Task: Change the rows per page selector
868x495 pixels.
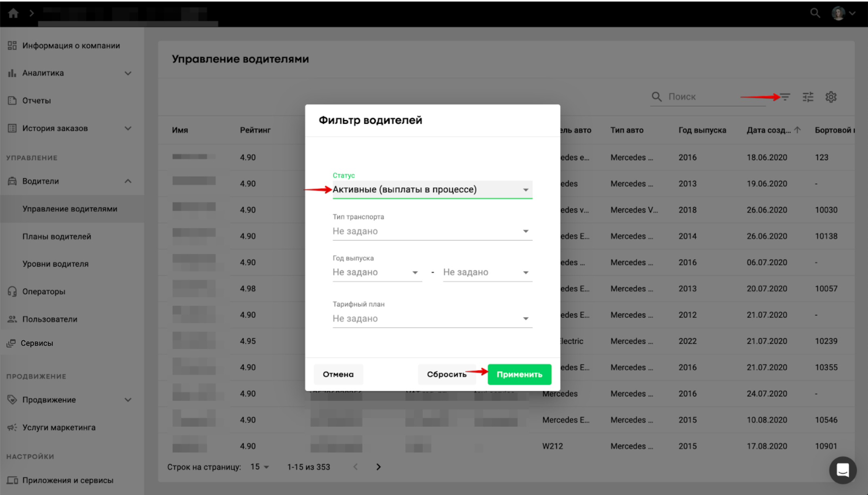Action: pos(259,467)
